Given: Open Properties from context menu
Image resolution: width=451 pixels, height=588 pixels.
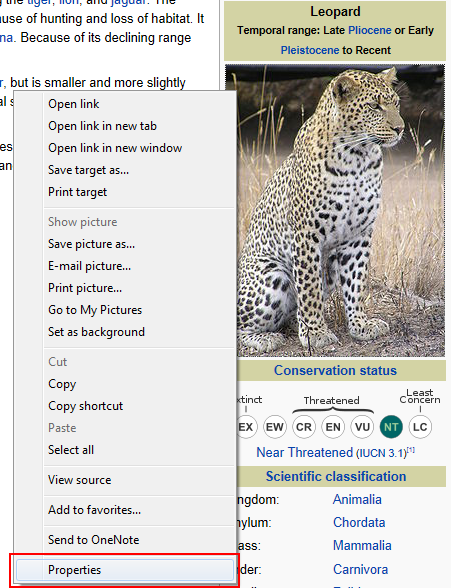Looking at the screenshot, I should click(125, 570).
